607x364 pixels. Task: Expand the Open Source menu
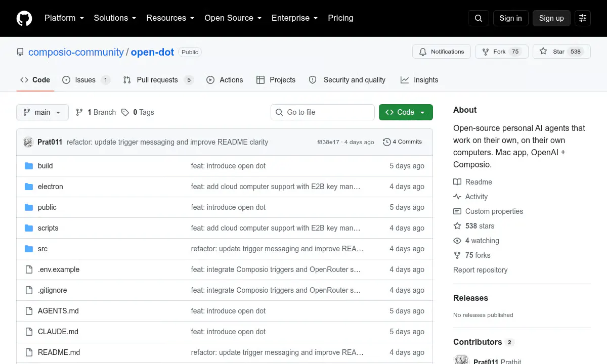pyautogui.click(x=233, y=18)
